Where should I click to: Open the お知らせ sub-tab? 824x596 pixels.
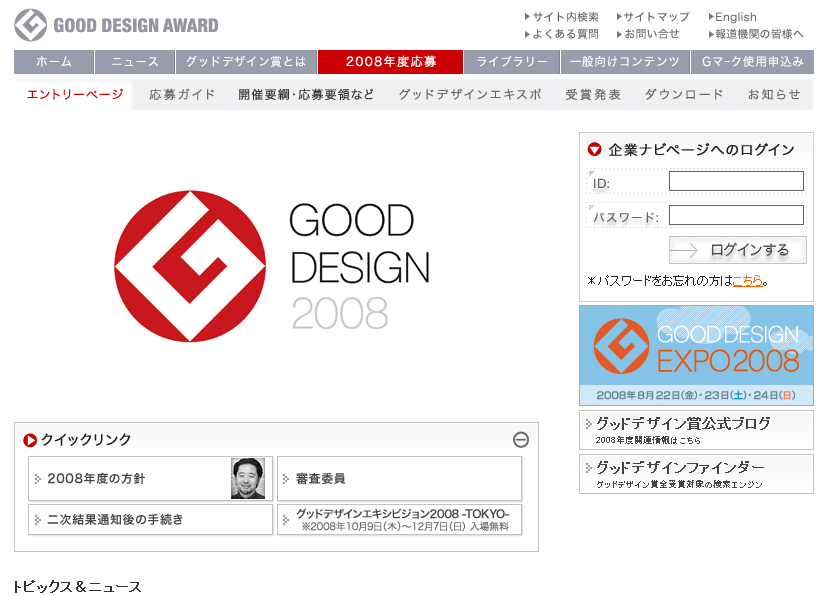coord(774,95)
